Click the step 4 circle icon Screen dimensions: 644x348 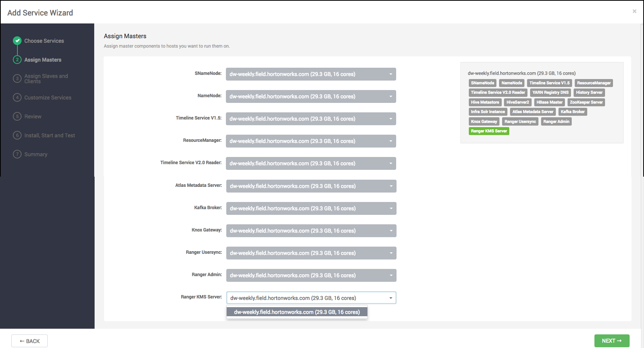[x=17, y=97]
